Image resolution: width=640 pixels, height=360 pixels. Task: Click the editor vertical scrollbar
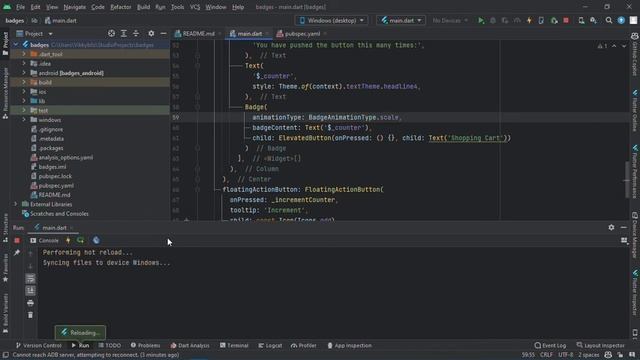tap(627, 180)
